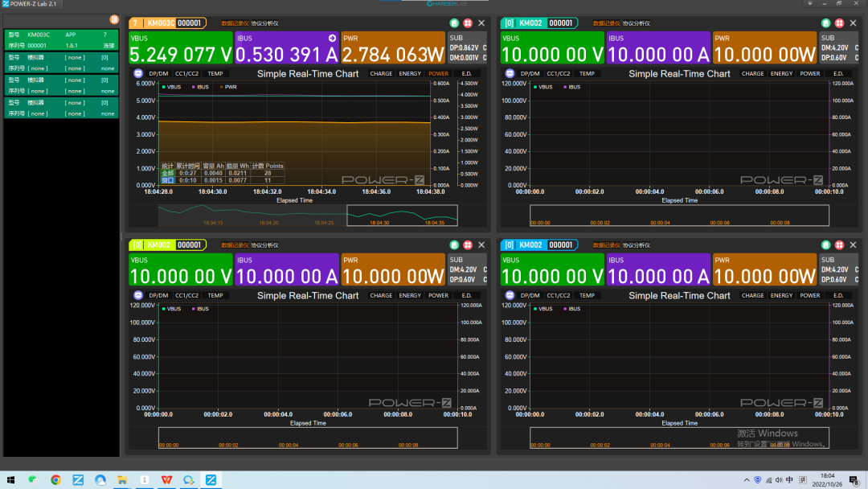Image resolution: width=868 pixels, height=489 pixels.
Task: Click red grid icon in blue KM002 panel
Action: pyautogui.click(x=839, y=244)
